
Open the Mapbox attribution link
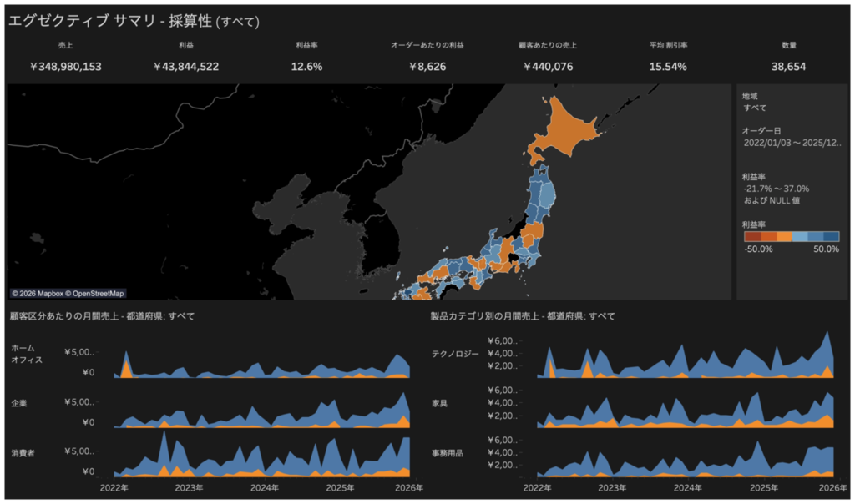coord(37,293)
